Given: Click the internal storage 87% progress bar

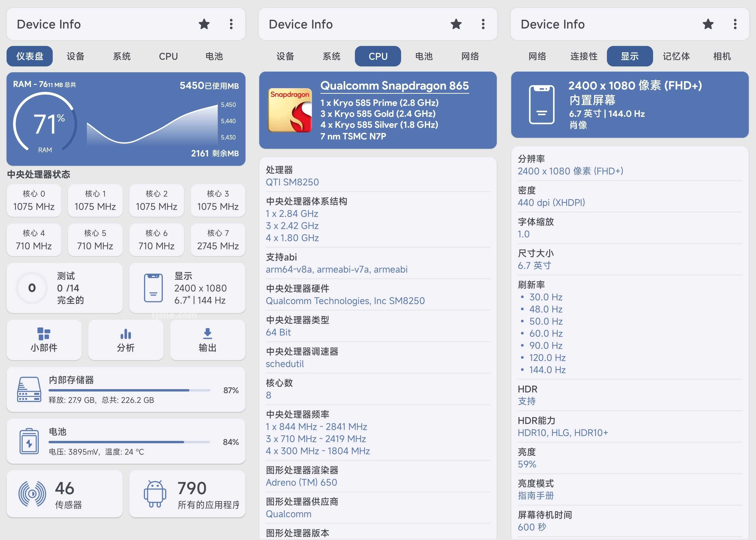Looking at the screenshot, I should pyautogui.click(x=129, y=390).
